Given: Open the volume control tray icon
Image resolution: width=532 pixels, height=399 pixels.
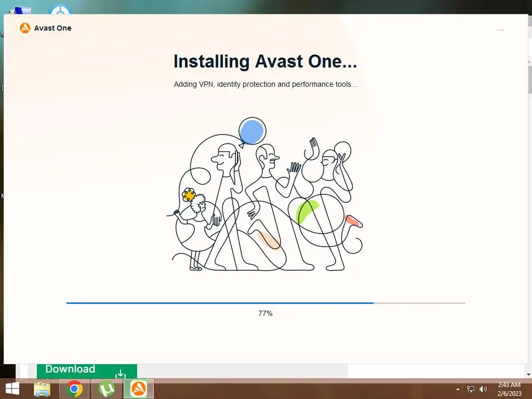Looking at the screenshot, I should [483, 389].
